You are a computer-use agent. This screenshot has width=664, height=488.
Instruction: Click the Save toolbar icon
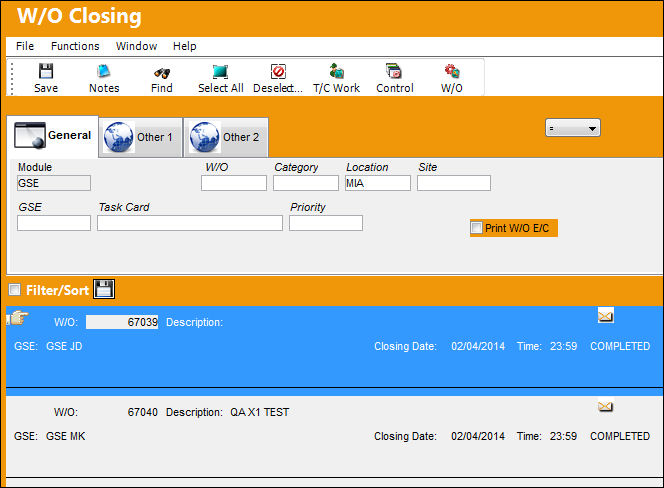coord(46,71)
